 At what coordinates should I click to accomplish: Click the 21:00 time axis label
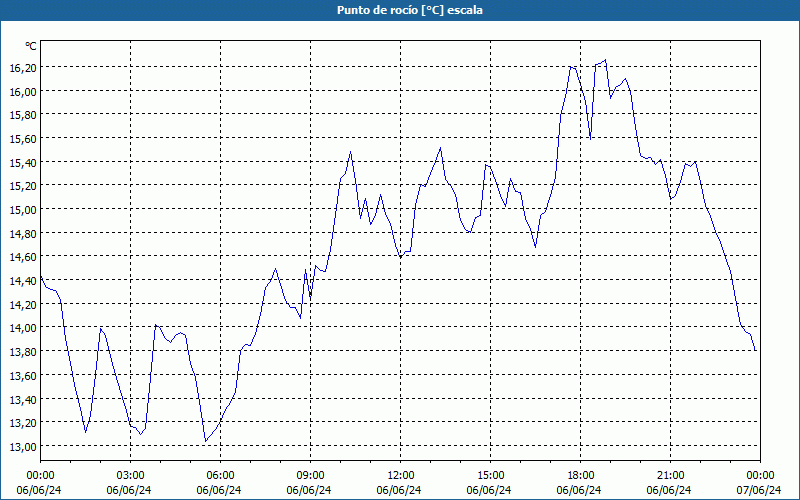(670, 476)
